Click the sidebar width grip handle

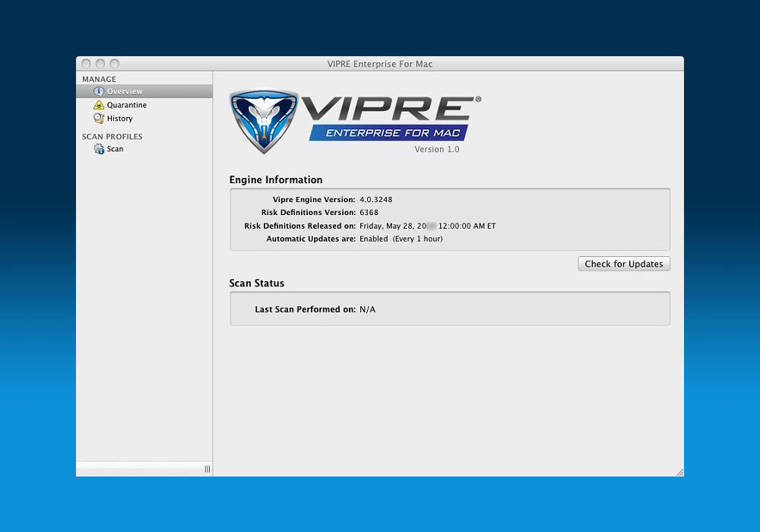(x=207, y=469)
